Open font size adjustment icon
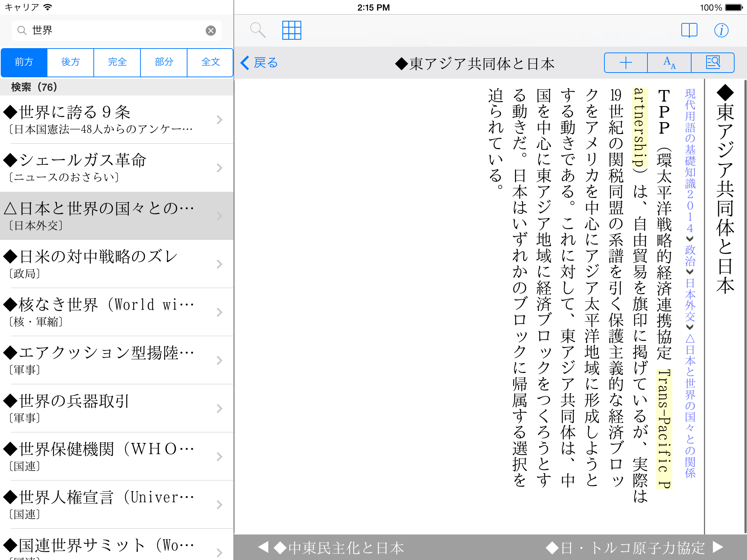 point(669,63)
